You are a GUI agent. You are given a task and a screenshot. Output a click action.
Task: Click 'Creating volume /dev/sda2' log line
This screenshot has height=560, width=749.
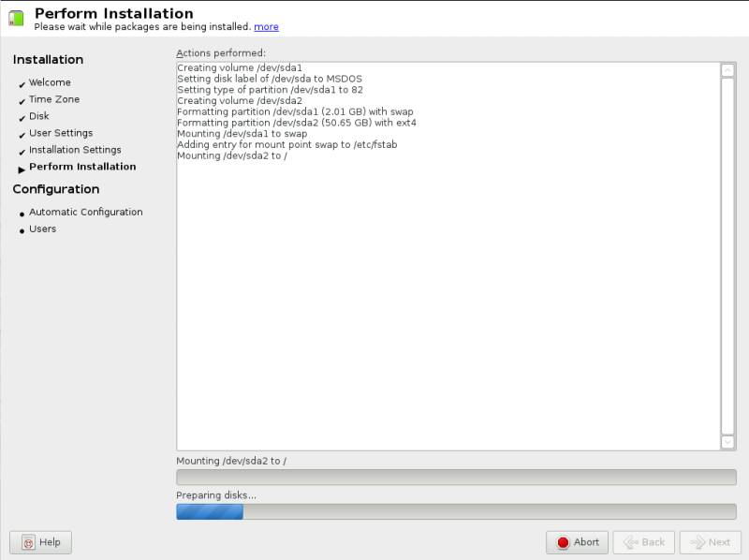pyautogui.click(x=240, y=101)
